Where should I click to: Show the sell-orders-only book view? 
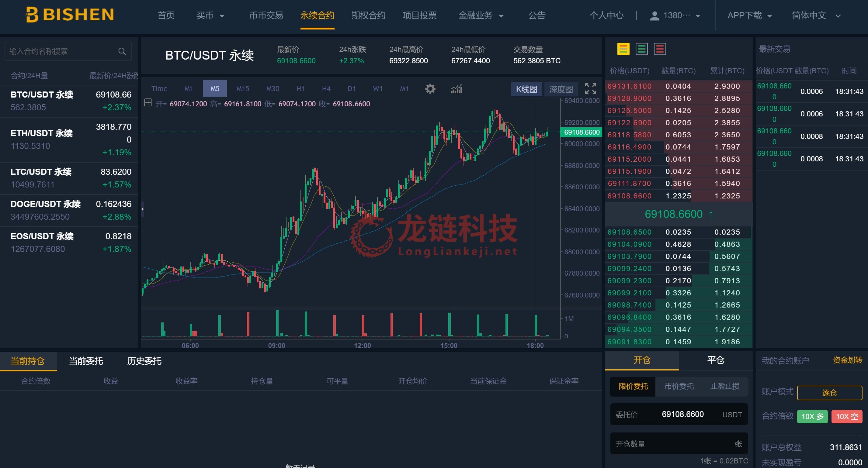[660, 49]
